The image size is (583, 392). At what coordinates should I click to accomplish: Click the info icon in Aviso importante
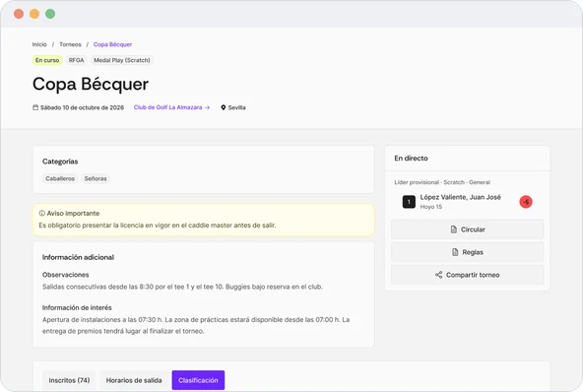point(42,213)
